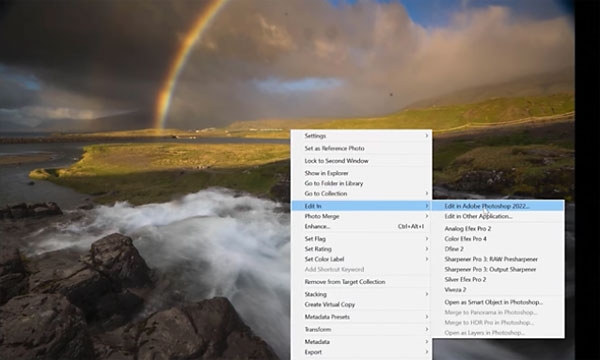Open the Stacking submenu
The width and height of the screenshot is (600, 360).
click(361, 294)
